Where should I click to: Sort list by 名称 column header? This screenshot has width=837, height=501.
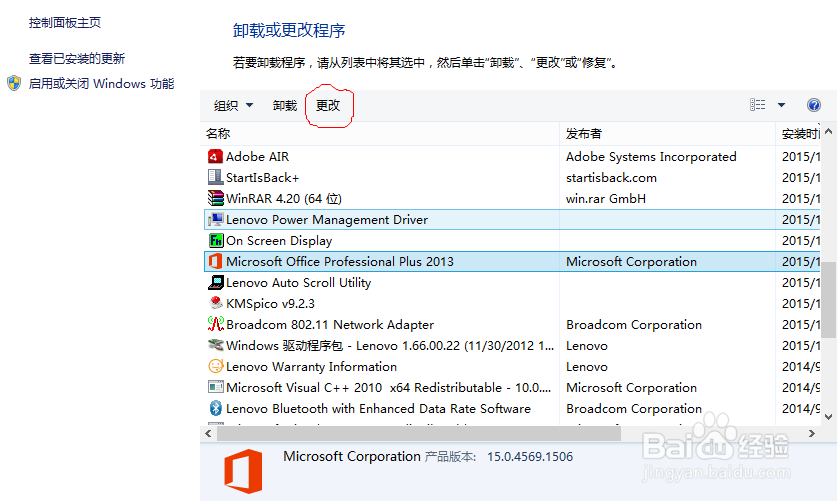[x=218, y=134]
